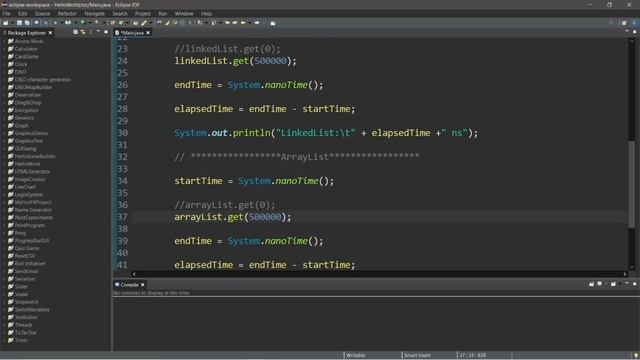The height and width of the screenshot is (360, 640).
Task: Close the Main.java editor tab
Action: [x=148, y=33]
